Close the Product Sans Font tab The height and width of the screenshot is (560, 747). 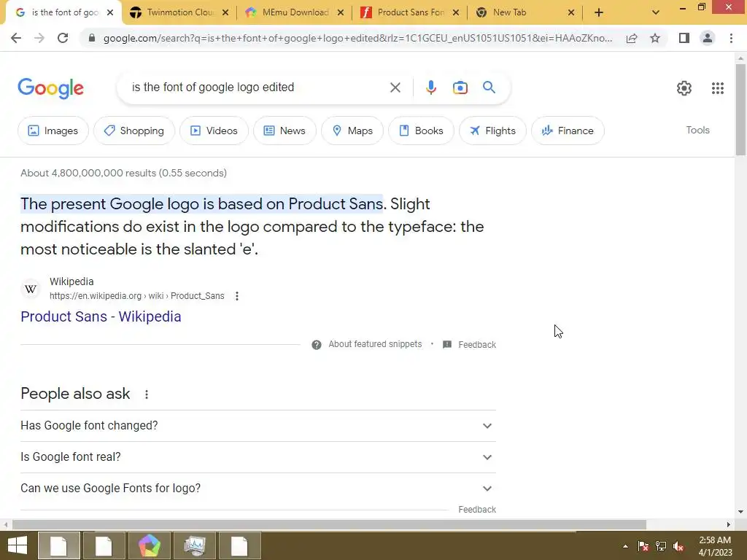(x=456, y=12)
